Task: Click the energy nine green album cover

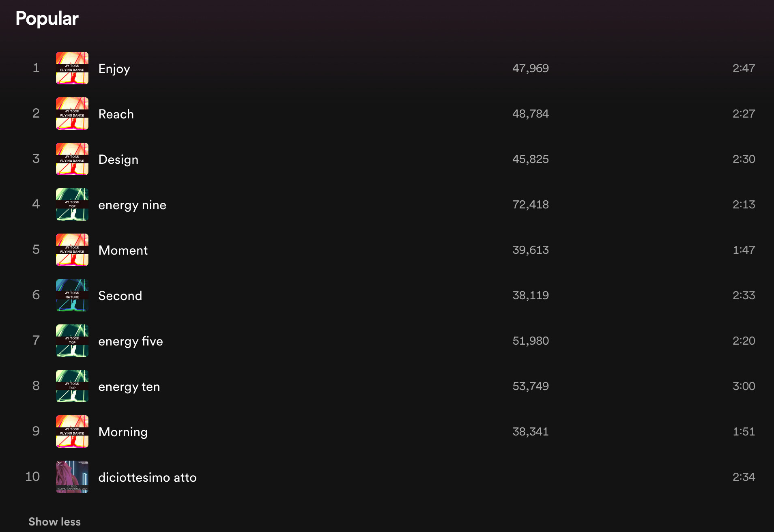Action: [72, 204]
